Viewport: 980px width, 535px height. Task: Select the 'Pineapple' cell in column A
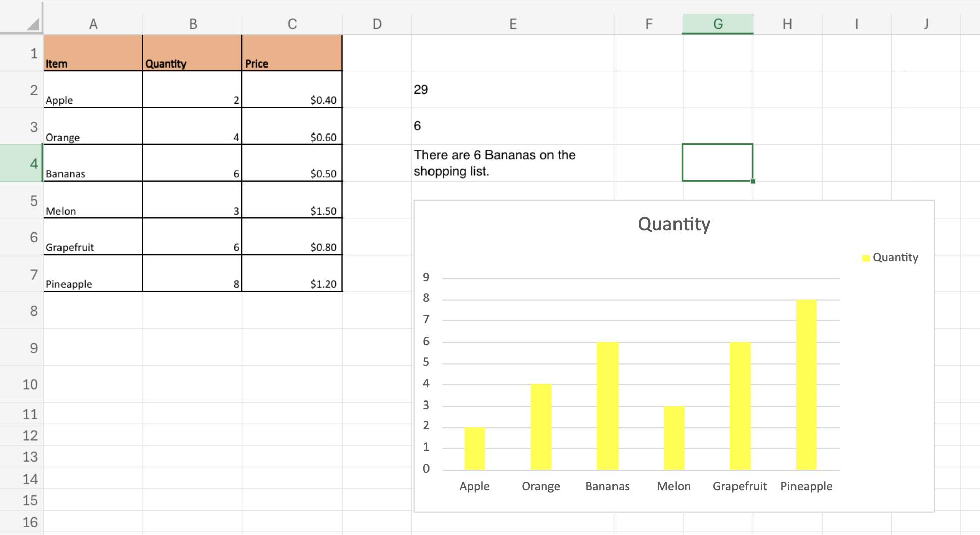[x=93, y=274]
